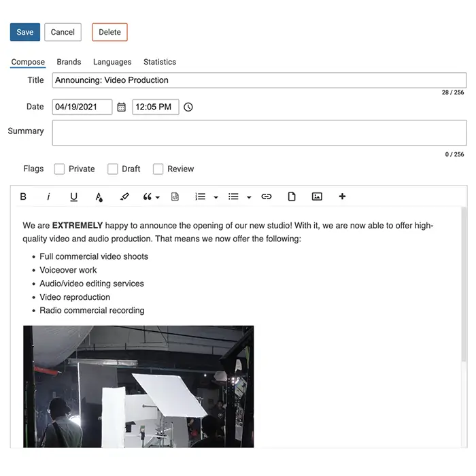This screenshot has height=476, width=476.
Task: Open the calendar date picker
Action: tap(122, 107)
